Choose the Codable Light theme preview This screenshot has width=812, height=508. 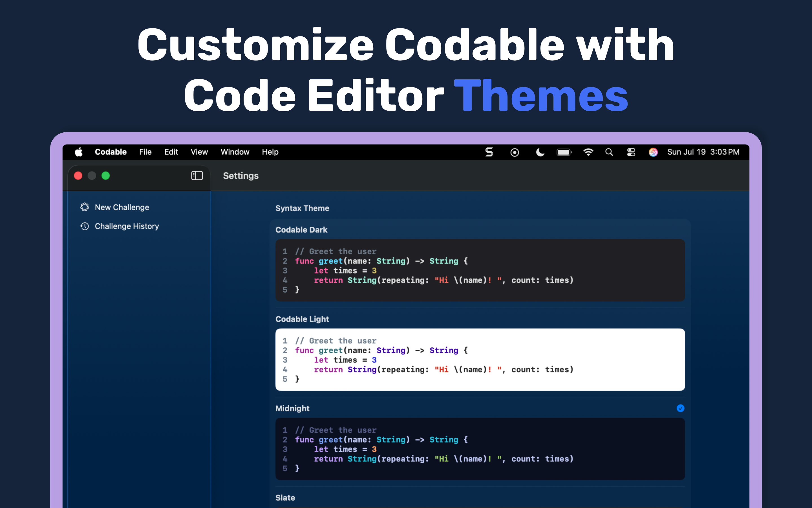480,360
